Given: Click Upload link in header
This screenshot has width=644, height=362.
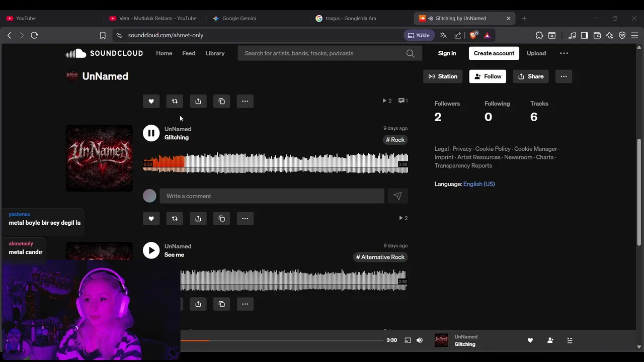Looking at the screenshot, I should (x=536, y=53).
